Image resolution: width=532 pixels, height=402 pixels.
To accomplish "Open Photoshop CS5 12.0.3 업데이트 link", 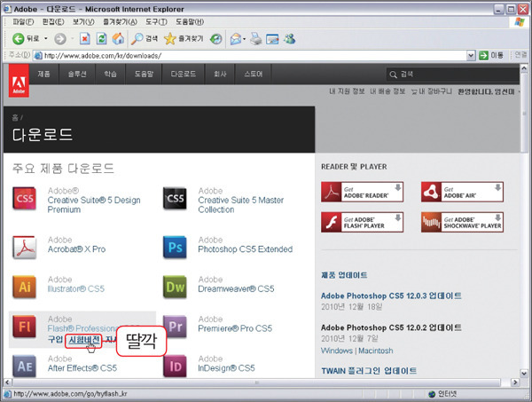I will [x=391, y=296].
